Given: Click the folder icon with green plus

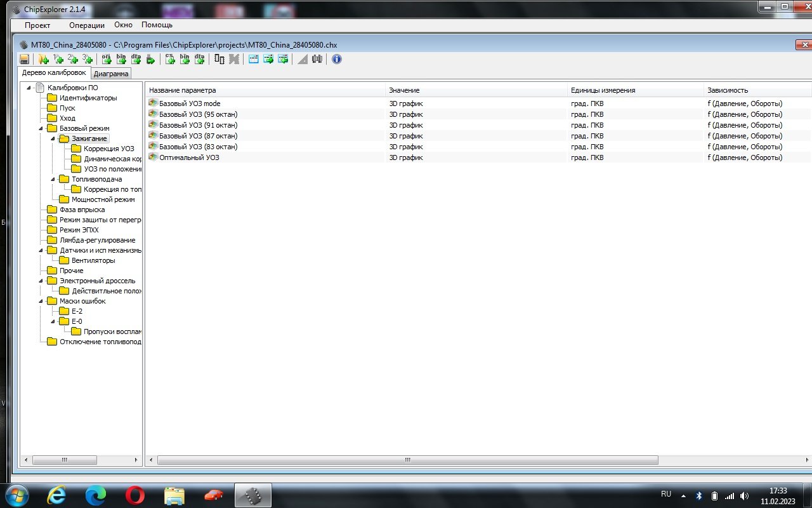Looking at the screenshot, I should (43, 59).
